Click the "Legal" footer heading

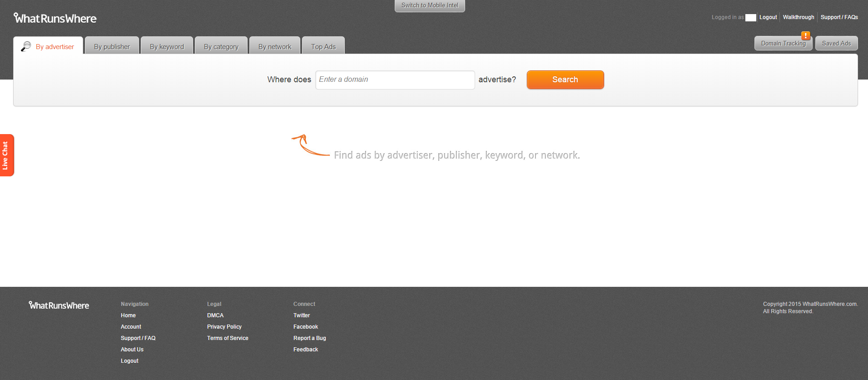click(214, 304)
